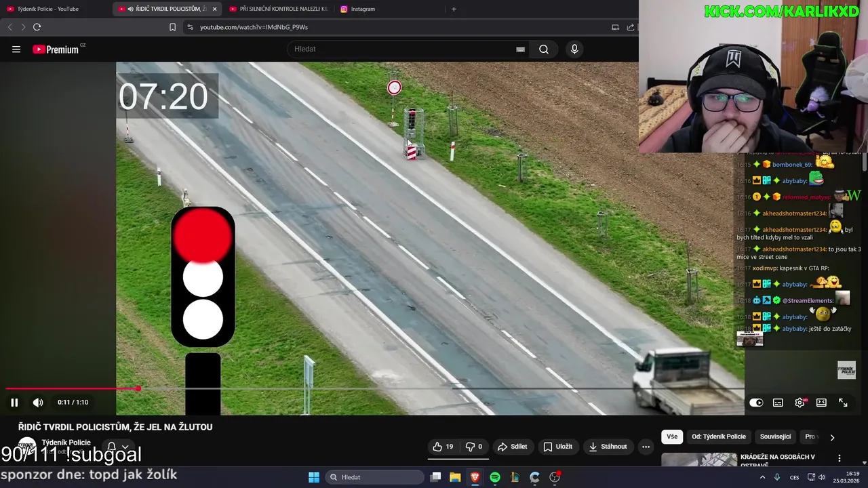Like the video with thumbs up
This screenshot has width=868, height=488.
point(443,447)
